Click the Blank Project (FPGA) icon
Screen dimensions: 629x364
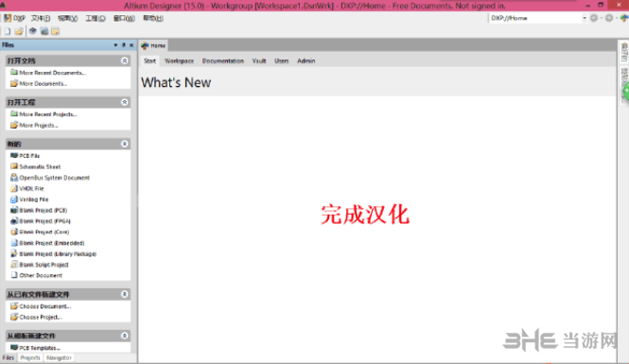(x=14, y=221)
